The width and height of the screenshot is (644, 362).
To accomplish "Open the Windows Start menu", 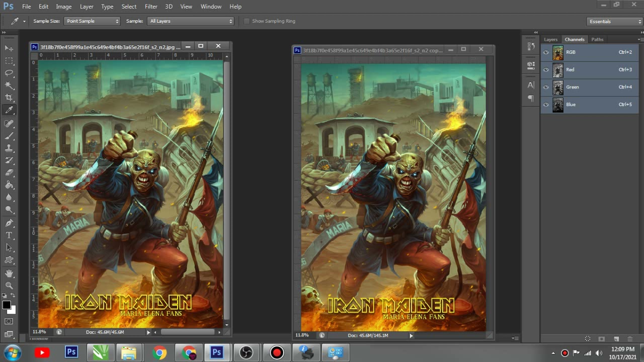I will 13,352.
